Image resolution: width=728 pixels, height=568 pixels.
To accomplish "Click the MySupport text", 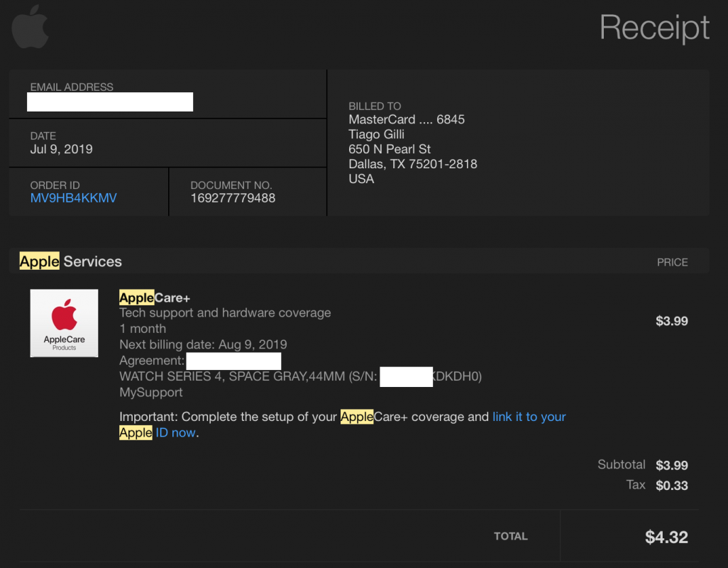I will [x=151, y=393].
